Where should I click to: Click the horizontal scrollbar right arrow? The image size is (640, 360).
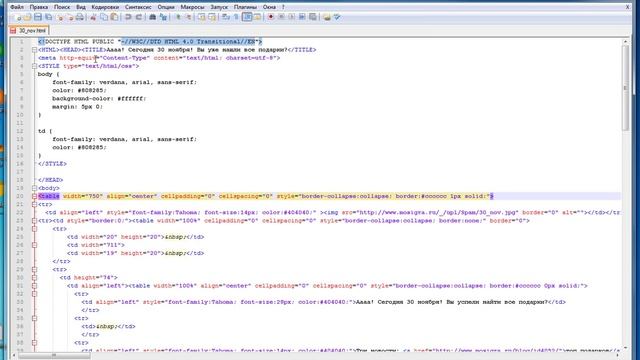pos(618,356)
